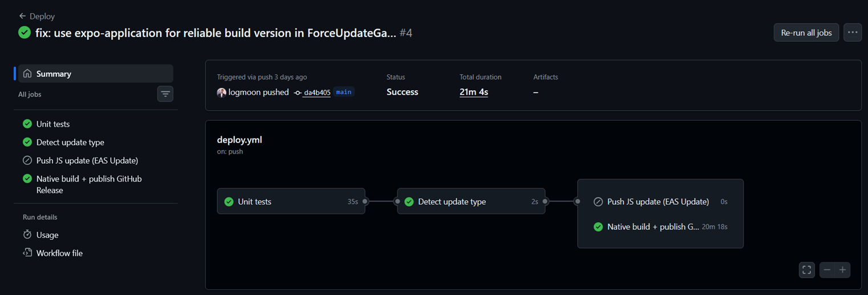Click the fullscreen graph icon
Image resolution: width=868 pixels, height=295 pixels.
[x=806, y=270]
